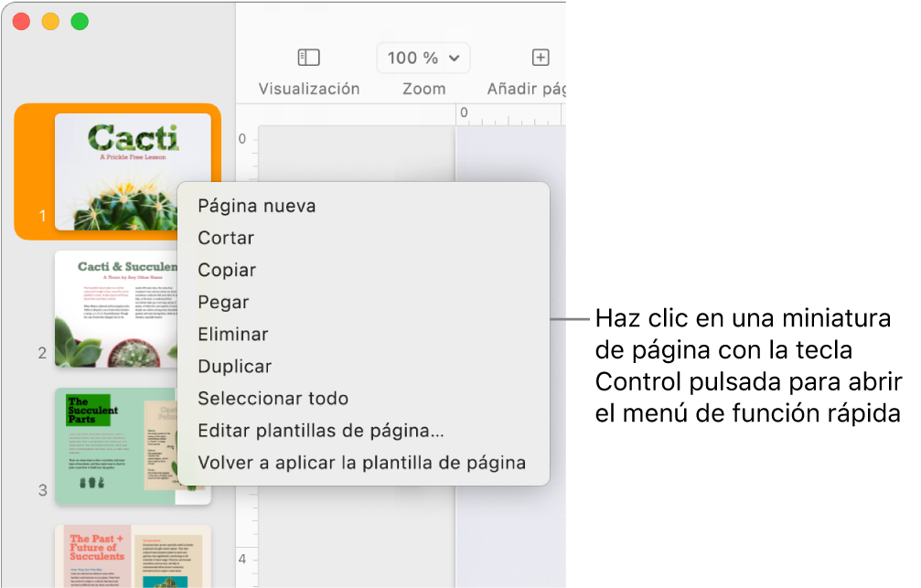Viewport: 921px width, 588px height.
Task: Click the green fullscreen window button
Action: click(x=80, y=22)
